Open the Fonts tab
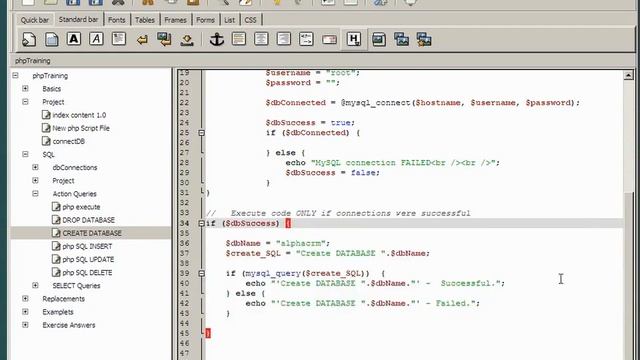640x360 pixels. tap(117, 20)
